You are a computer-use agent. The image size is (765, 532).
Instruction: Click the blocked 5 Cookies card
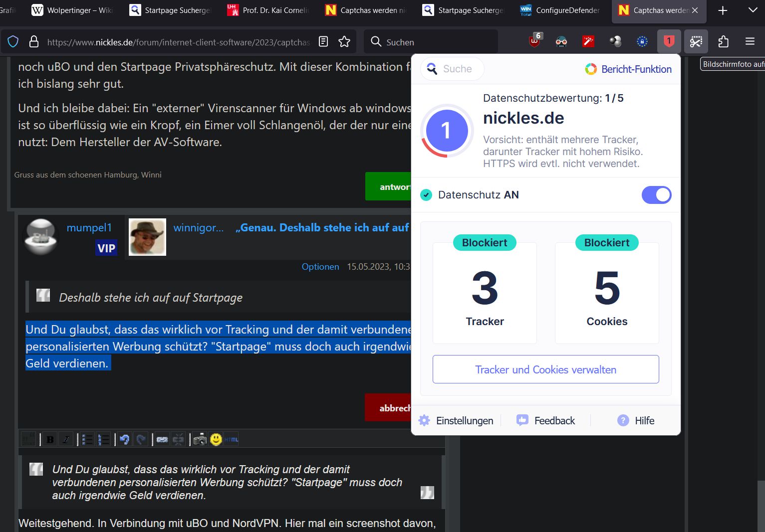(607, 293)
